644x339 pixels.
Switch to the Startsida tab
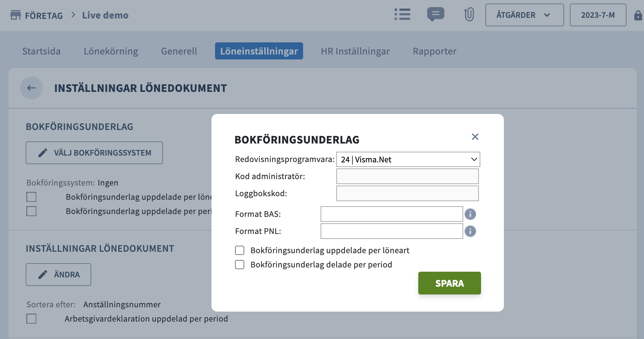(x=41, y=51)
